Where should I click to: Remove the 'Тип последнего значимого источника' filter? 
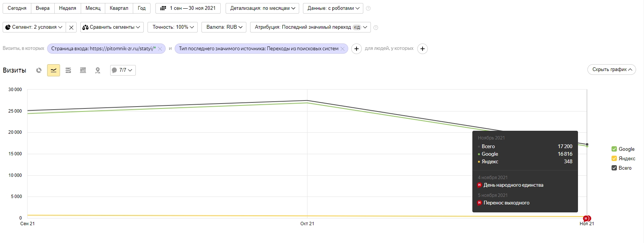343,49
